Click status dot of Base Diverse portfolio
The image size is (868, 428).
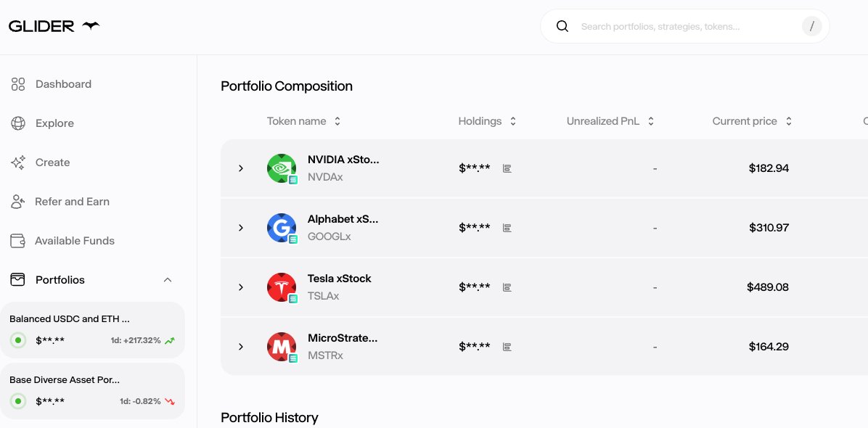(18, 401)
